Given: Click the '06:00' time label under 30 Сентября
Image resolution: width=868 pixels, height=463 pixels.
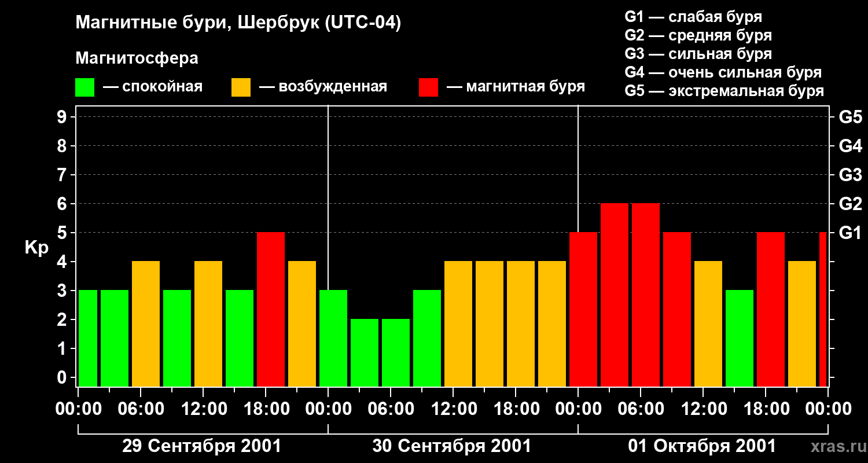Looking at the screenshot, I should [391, 409].
